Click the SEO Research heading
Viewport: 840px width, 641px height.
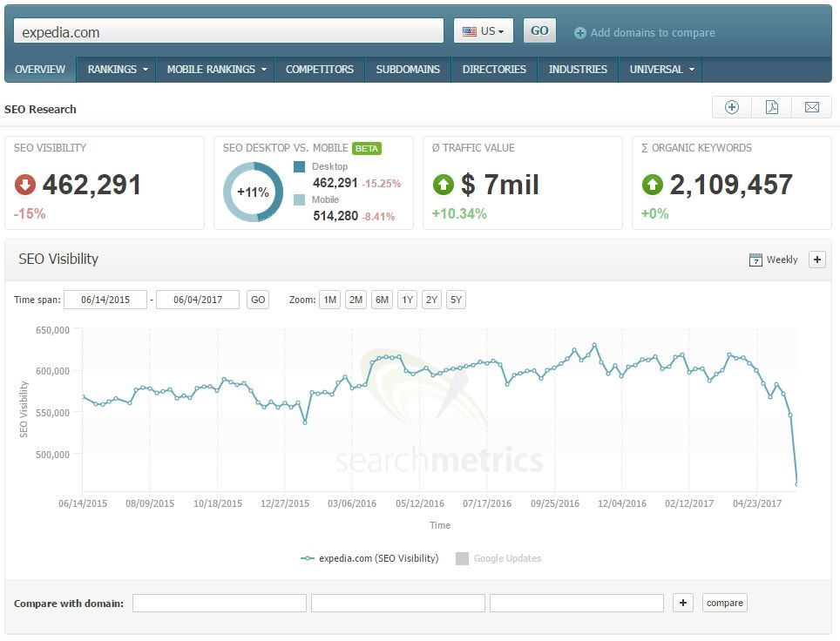(40, 109)
